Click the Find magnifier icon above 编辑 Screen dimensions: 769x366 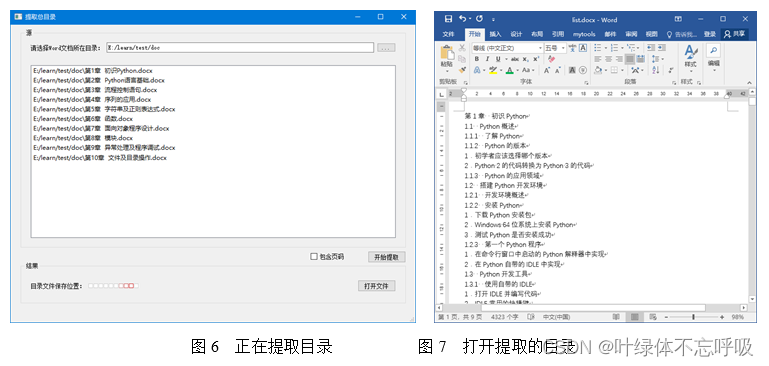pyautogui.click(x=714, y=50)
